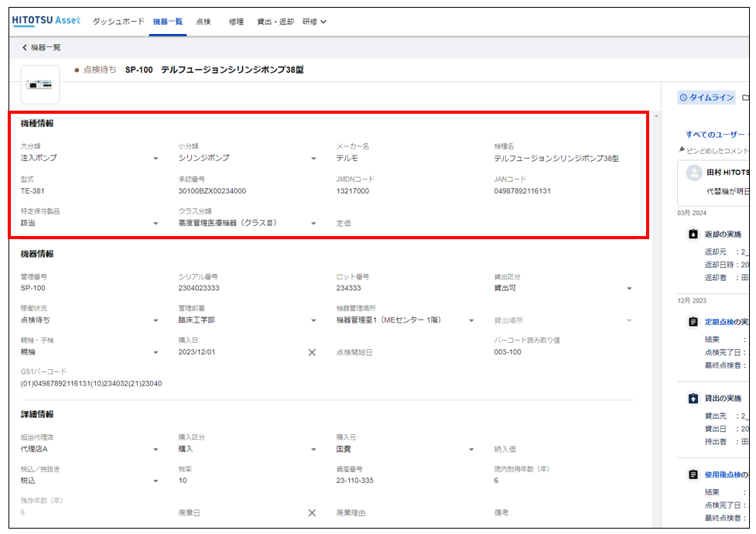Open the 修理 menu item
This screenshot has width=756, height=534.
pyautogui.click(x=236, y=21)
